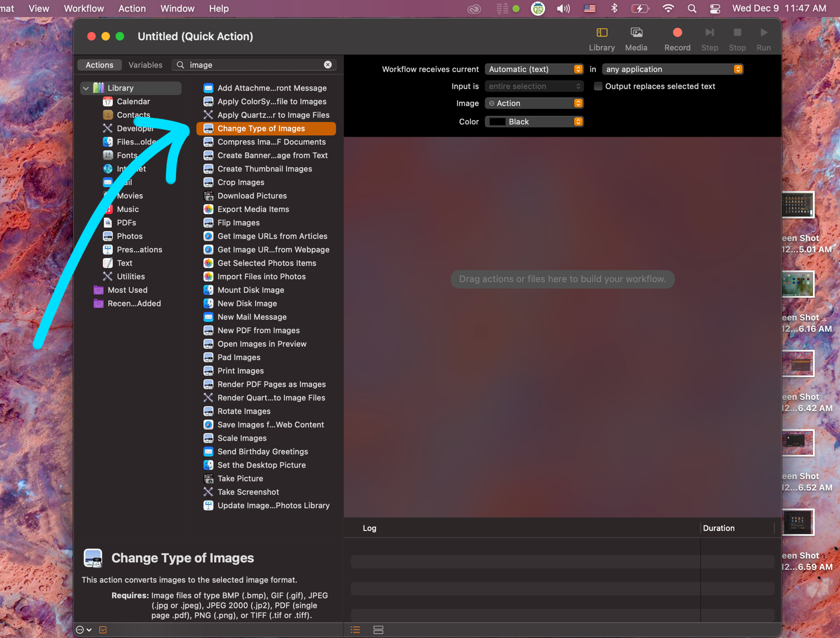
Task: Choose the Photos library category
Action: (x=129, y=236)
